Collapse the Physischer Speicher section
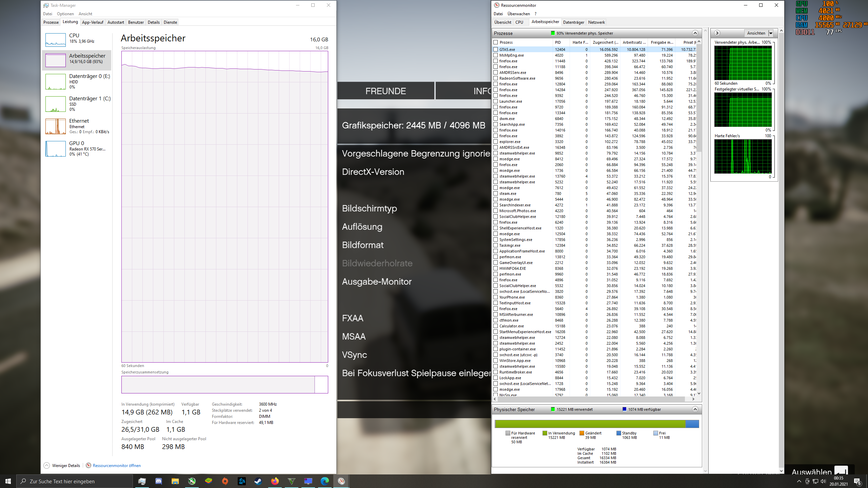Viewport: 868px width, 488px height. (695, 409)
